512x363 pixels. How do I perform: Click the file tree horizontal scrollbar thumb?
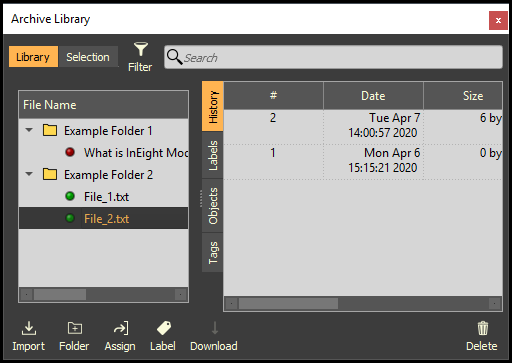pyautogui.click(x=60, y=295)
